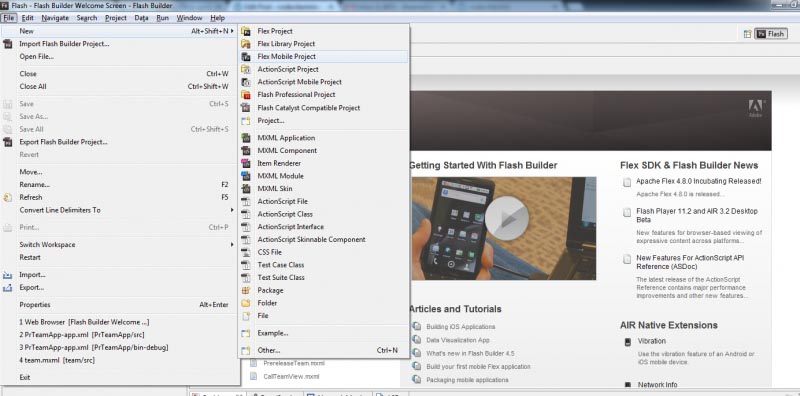
Task: Choose ActionScript Mobile Project icon
Action: coord(246,82)
